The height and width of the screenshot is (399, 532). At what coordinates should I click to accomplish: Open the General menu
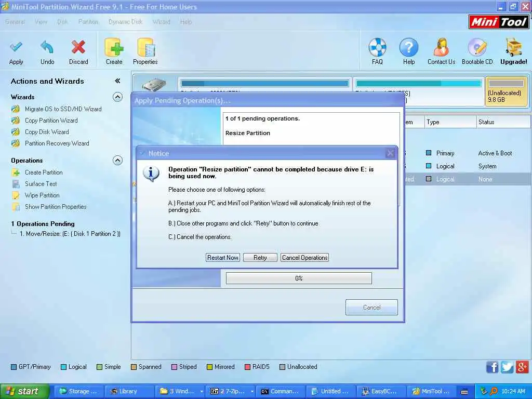[15, 22]
